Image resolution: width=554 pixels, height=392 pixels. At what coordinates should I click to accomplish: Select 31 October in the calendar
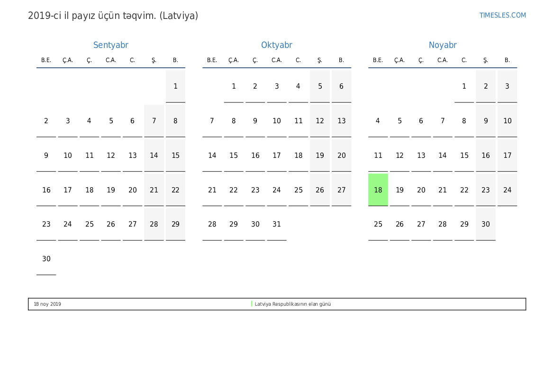click(276, 224)
